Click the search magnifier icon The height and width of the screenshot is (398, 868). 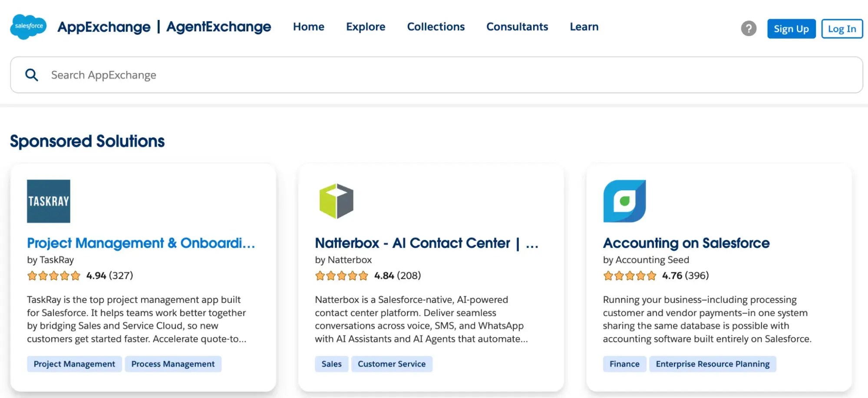click(x=31, y=74)
